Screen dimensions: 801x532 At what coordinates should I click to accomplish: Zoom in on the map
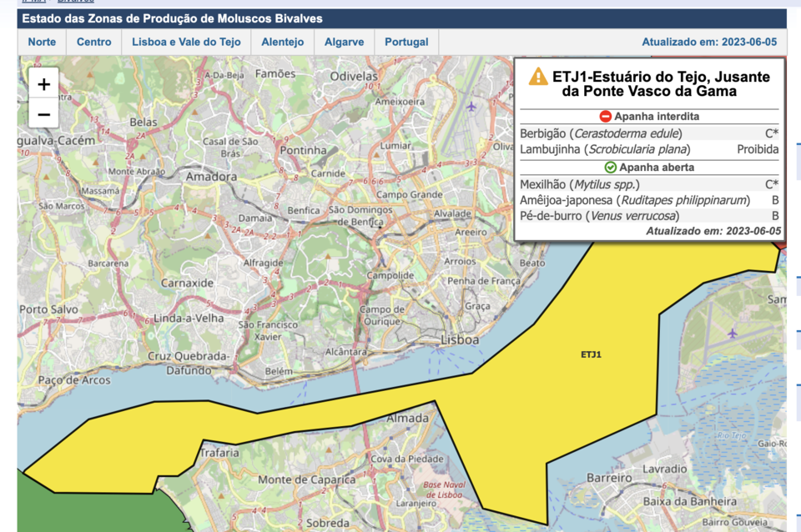(x=43, y=83)
